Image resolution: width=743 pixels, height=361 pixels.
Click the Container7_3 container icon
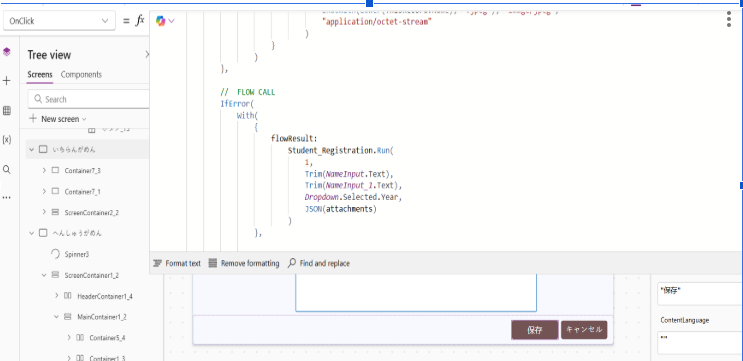click(55, 171)
